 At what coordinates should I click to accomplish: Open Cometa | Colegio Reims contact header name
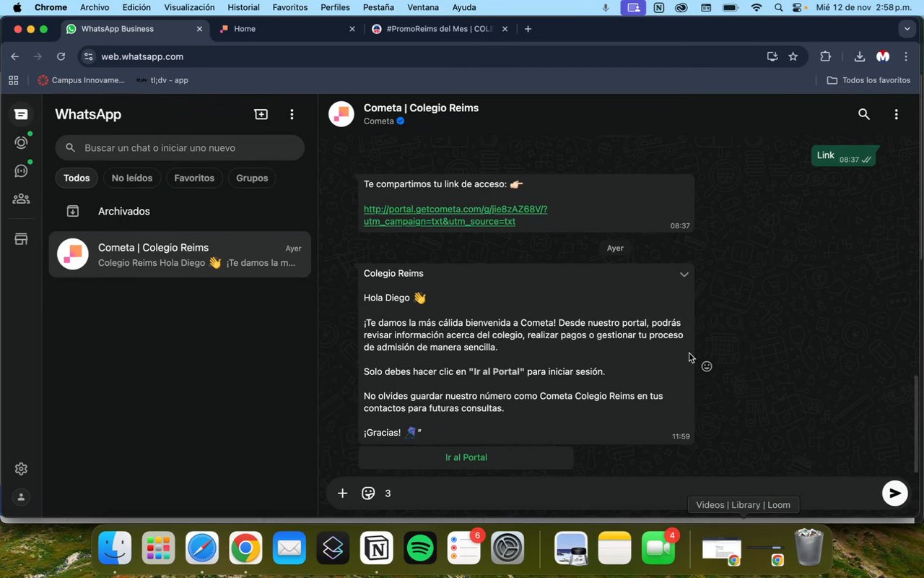(421, 108)
